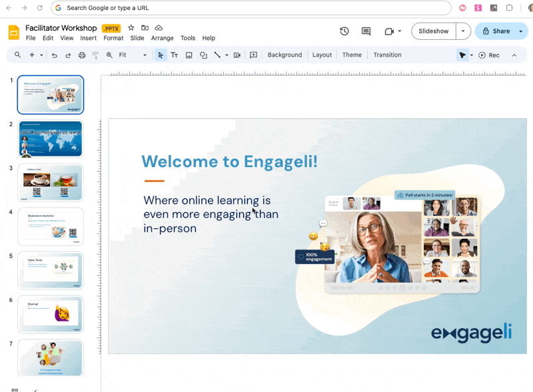Open the Arrange menu
This screenshot has width=533, height=392.
click(x=162, y=39)
